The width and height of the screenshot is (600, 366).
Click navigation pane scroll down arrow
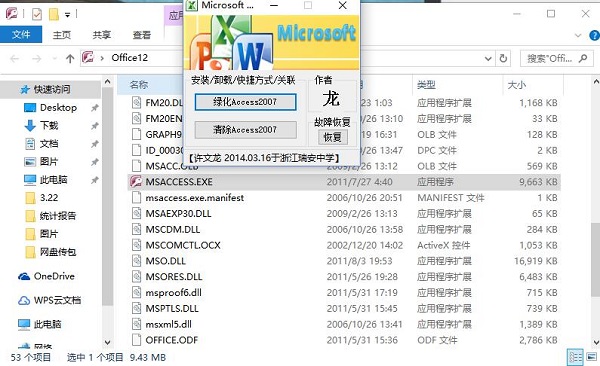[108, 343]
